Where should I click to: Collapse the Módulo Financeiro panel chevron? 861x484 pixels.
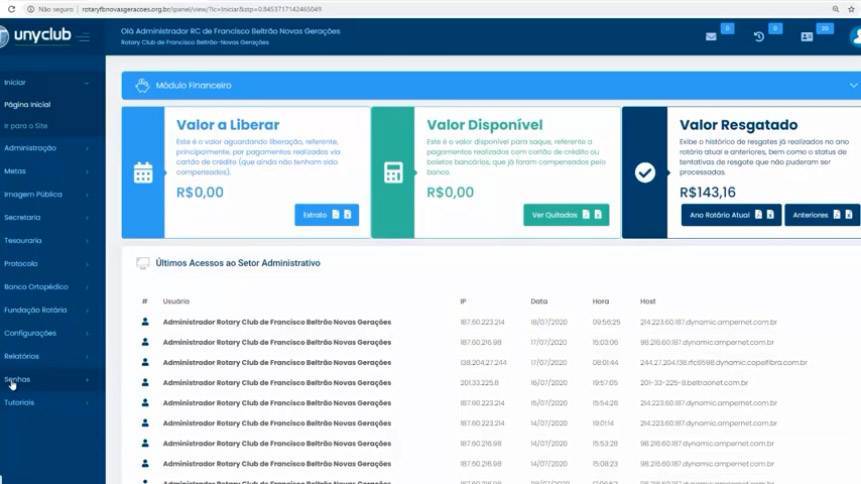(x=853, y=86)
